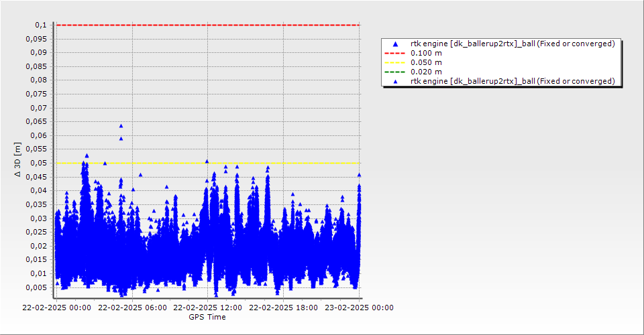This screenshot has height=335, width=644.
Task: Click the '0,02' y-axis tick label
Action: [x=39, y=246]
